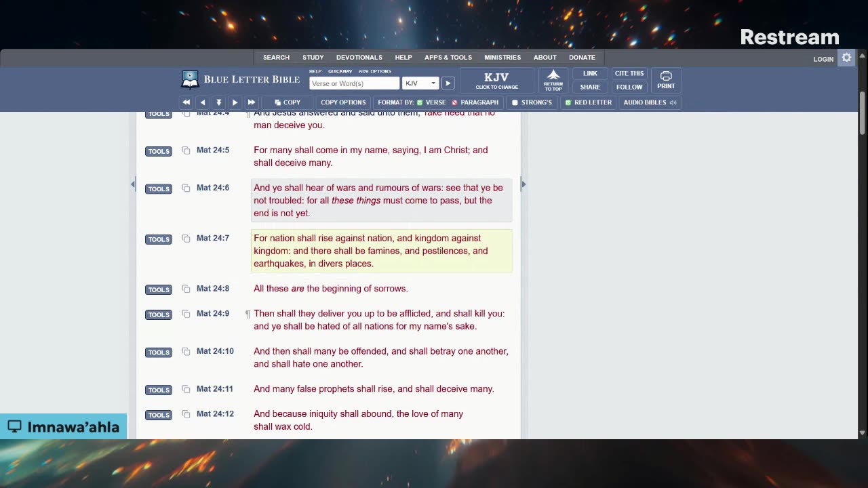Copy verse Mat 24:6 icon

coord(186,188)
